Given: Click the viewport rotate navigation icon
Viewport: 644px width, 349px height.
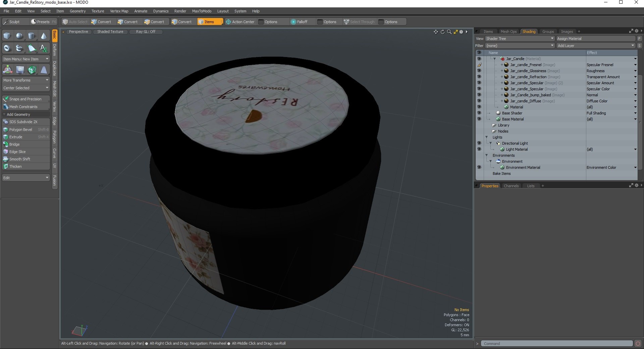Looking at the screenshot, I should pyautogui.click(x=442, y=32).
